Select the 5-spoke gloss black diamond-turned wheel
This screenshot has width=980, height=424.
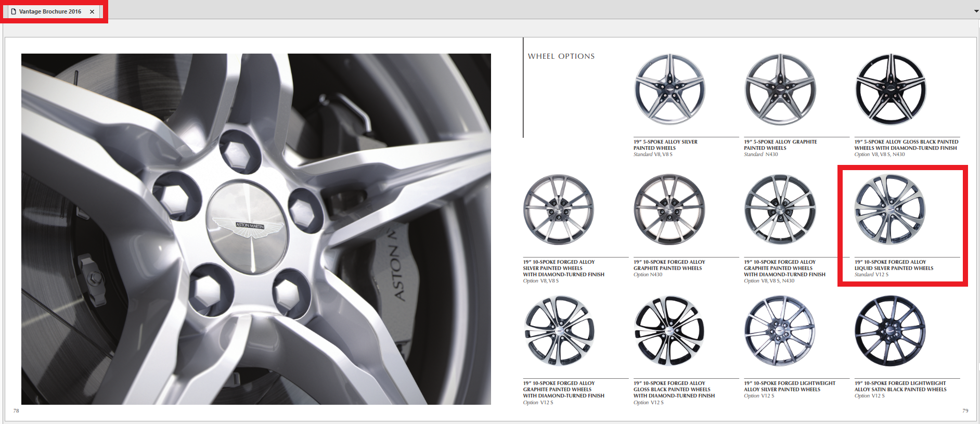click(x=891, y=89)
